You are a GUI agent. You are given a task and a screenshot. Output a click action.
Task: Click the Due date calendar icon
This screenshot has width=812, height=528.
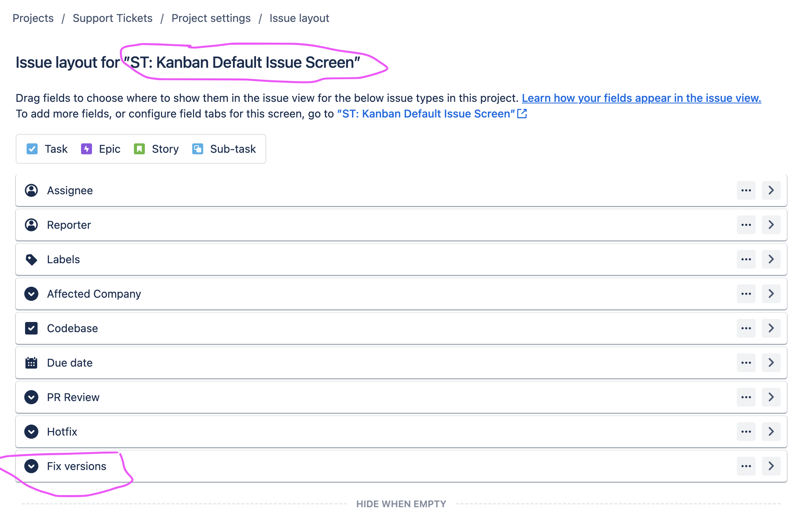[31, 363]
